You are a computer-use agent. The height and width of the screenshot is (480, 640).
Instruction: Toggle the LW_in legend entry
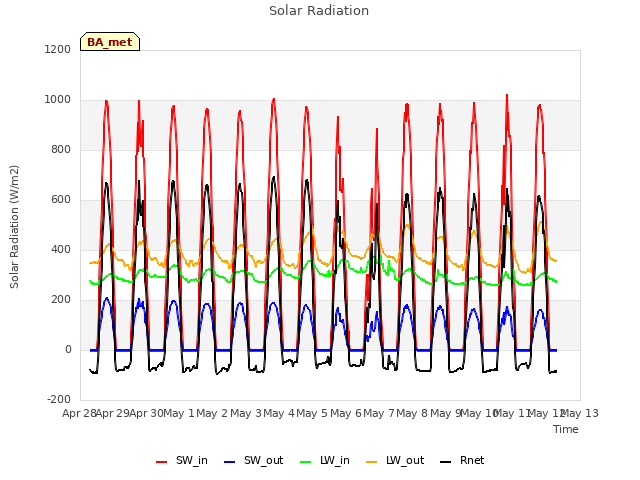coord(325,461)
